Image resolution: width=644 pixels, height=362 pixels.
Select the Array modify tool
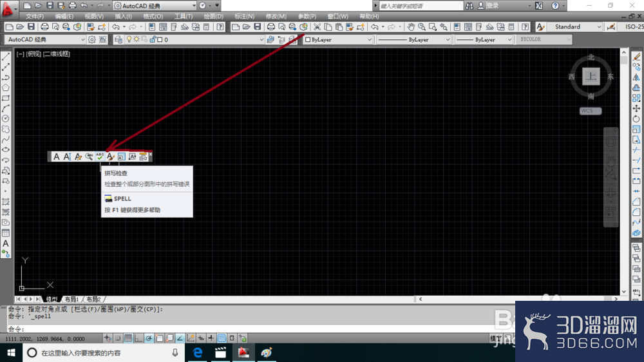pos(636,98)
